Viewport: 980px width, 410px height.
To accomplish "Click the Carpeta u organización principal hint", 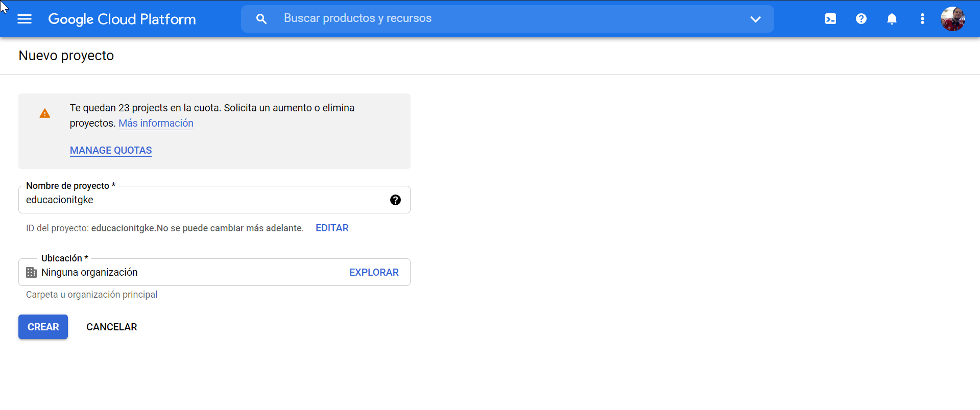I will [x=91, y=295].
